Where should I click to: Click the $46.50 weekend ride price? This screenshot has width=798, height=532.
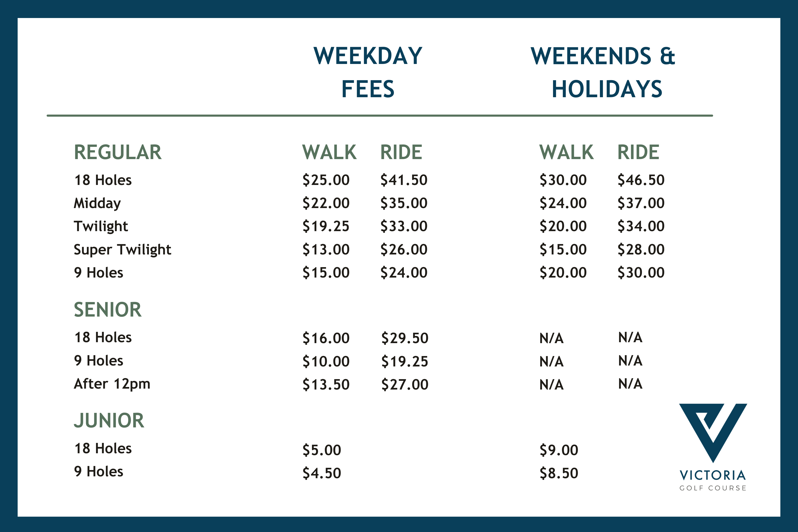pos(641,180)
